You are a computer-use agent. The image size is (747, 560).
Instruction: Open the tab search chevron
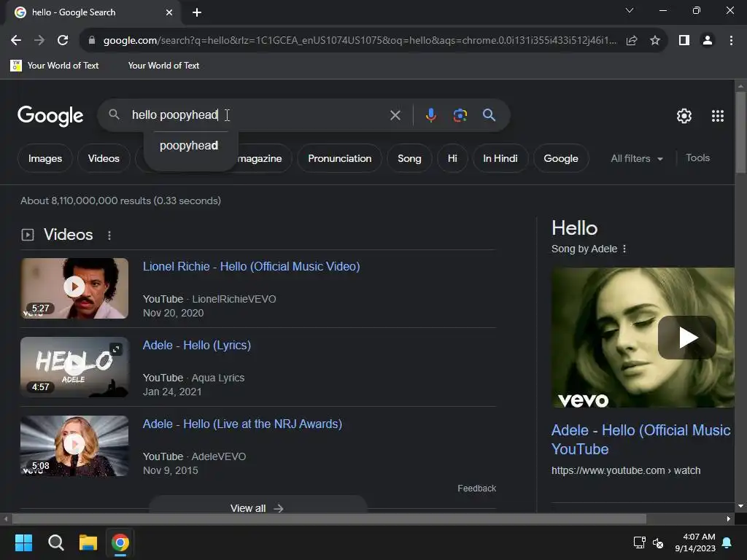coord(630,10)
